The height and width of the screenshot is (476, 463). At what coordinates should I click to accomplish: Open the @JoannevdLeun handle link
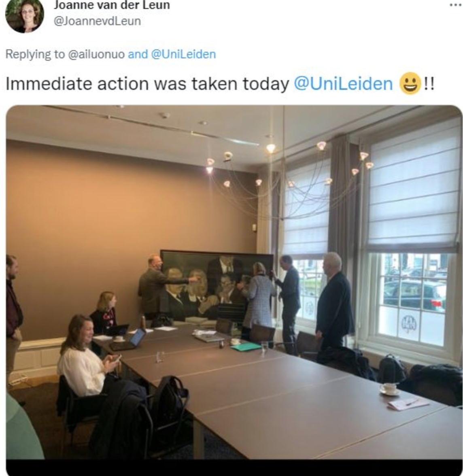(x=97, y=21)
